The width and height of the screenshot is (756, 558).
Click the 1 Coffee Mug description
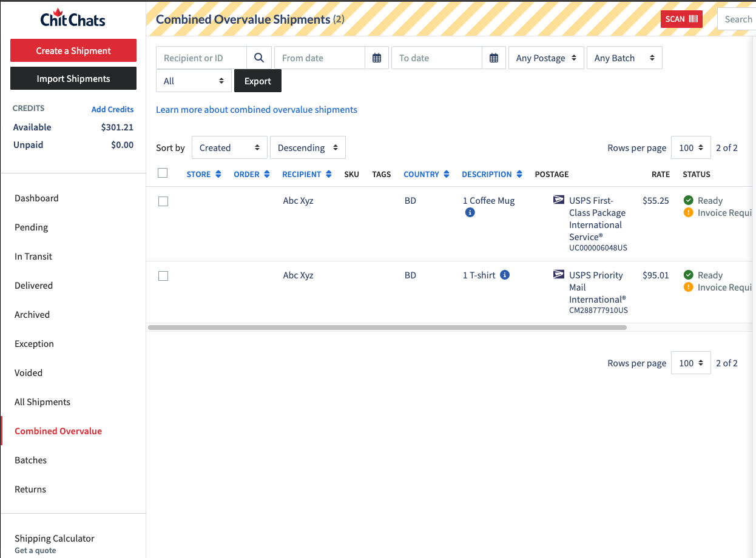[x=488, y=200]
